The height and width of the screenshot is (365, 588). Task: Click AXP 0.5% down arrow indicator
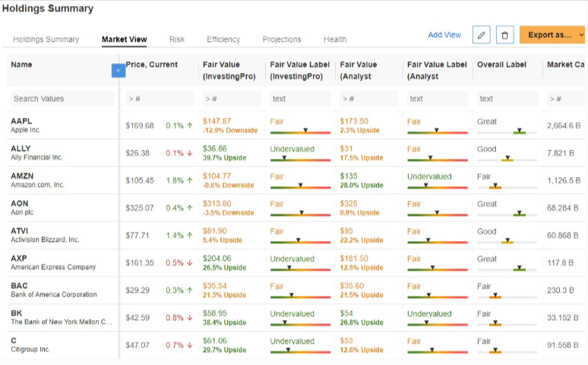coord(190,263)
